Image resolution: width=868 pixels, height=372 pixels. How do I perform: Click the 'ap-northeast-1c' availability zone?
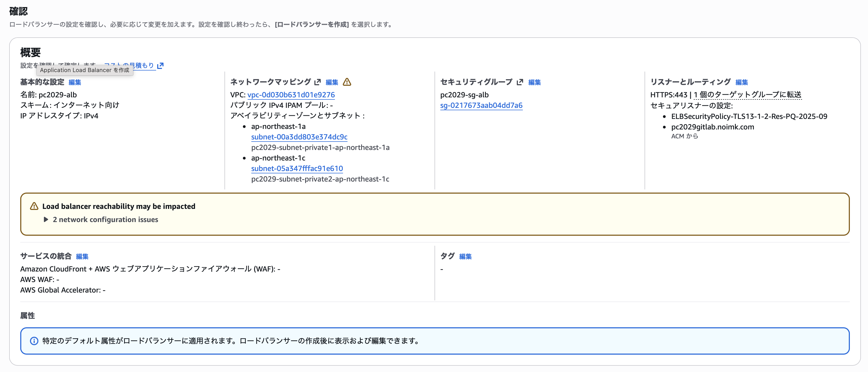coord(278,158)
